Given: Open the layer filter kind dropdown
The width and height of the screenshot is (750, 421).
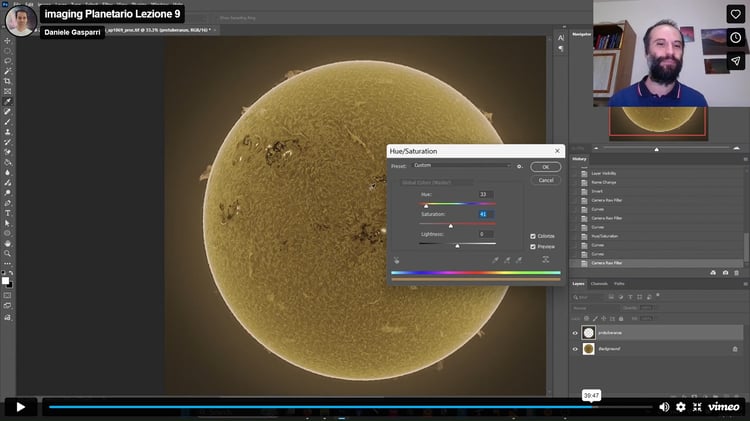Looking at the screenshot, I should pyautogui.click(x=588, y=297).
